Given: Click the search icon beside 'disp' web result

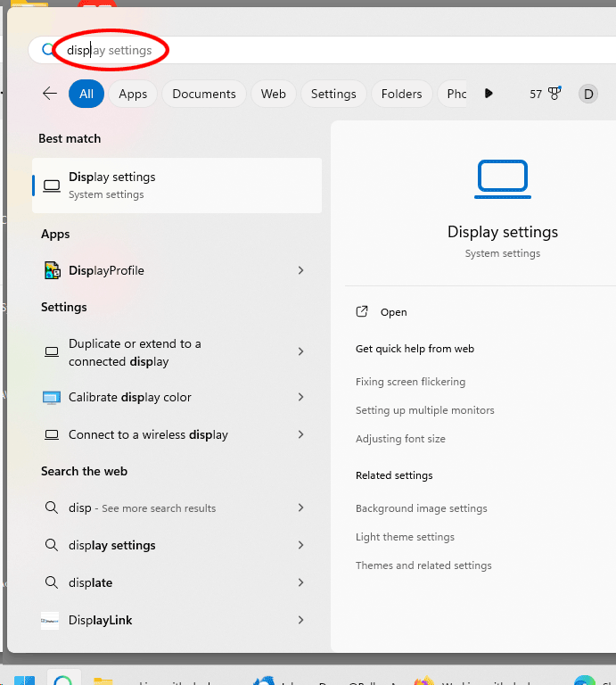Looking at the screenshot, I should click(52, 508).
